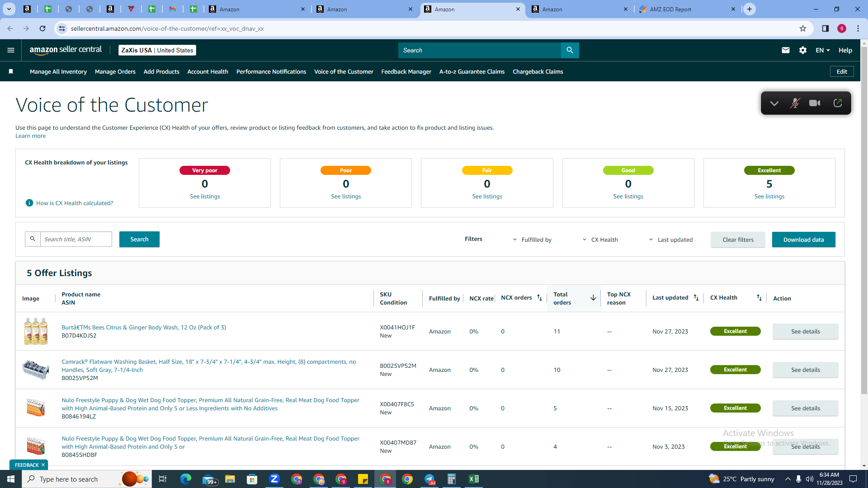Open the Chrome three-dot menu
This screenshot has height=488, width=868.
click(x=858, y=28)
